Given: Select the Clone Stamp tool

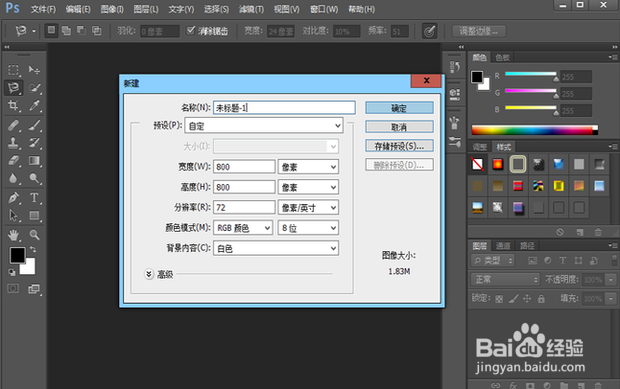Looking at the screenshot, I should tap(13, 143).
